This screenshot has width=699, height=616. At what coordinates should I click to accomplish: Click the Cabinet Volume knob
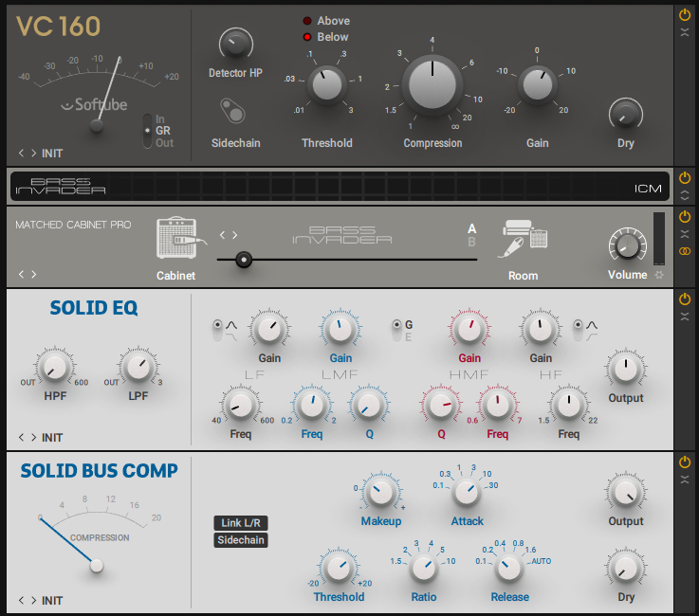[x=627, y=245]
